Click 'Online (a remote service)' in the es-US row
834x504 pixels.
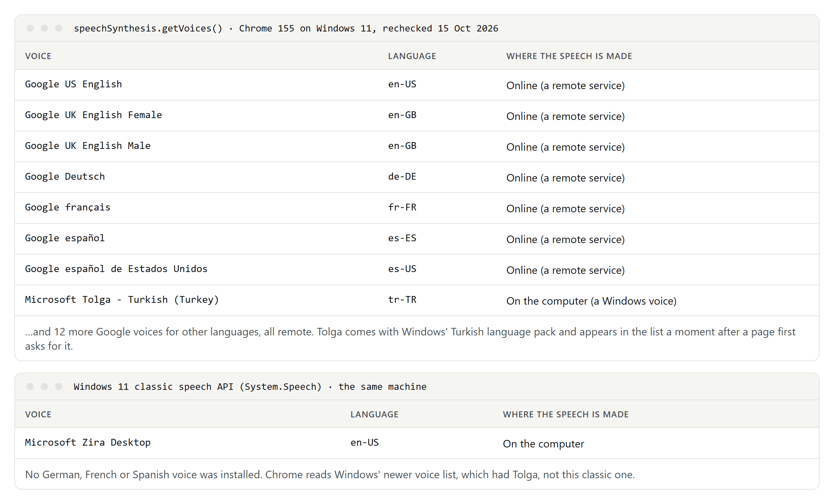click(565, 270)
